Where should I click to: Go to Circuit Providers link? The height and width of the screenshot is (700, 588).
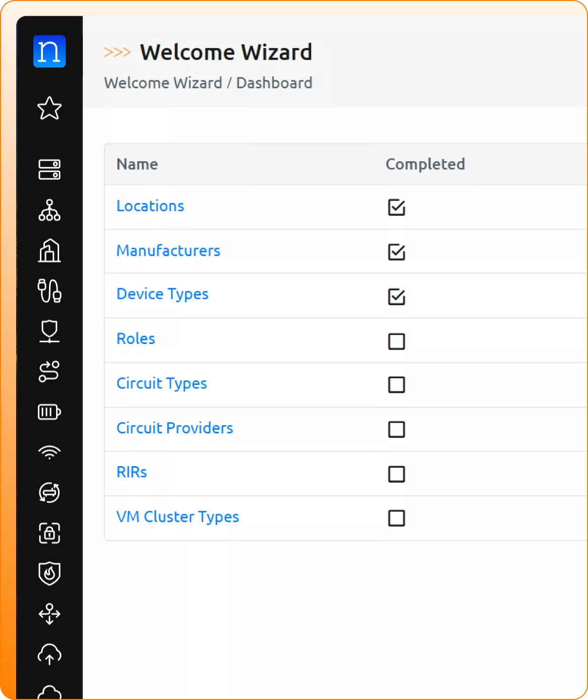(175, 428)
